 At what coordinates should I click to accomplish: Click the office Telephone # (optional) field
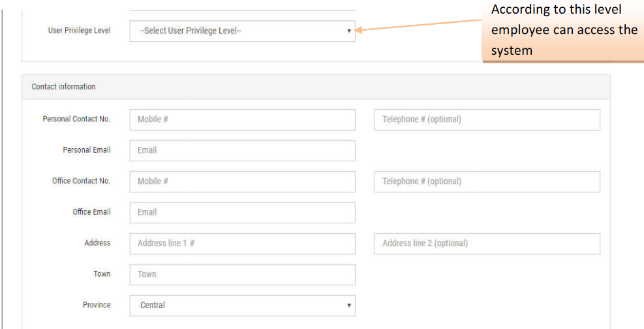click(x=487, y=181)
